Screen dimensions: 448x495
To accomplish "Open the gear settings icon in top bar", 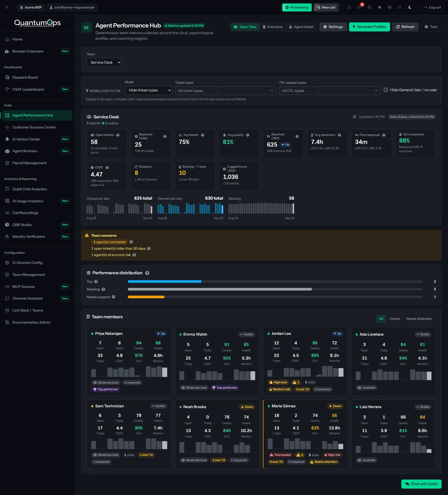I will coord(390,7).
